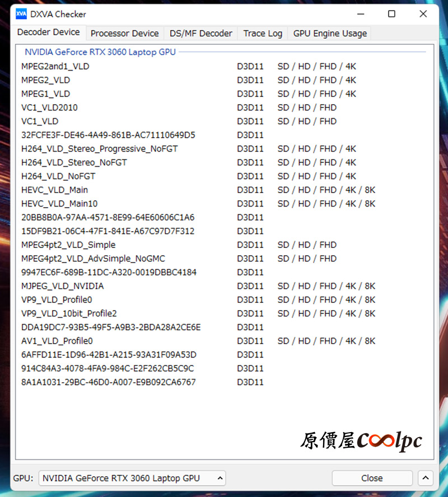Open the DS/MF Decoder tab
Viewport: 448px width, 497px height.
click(200, 33)
